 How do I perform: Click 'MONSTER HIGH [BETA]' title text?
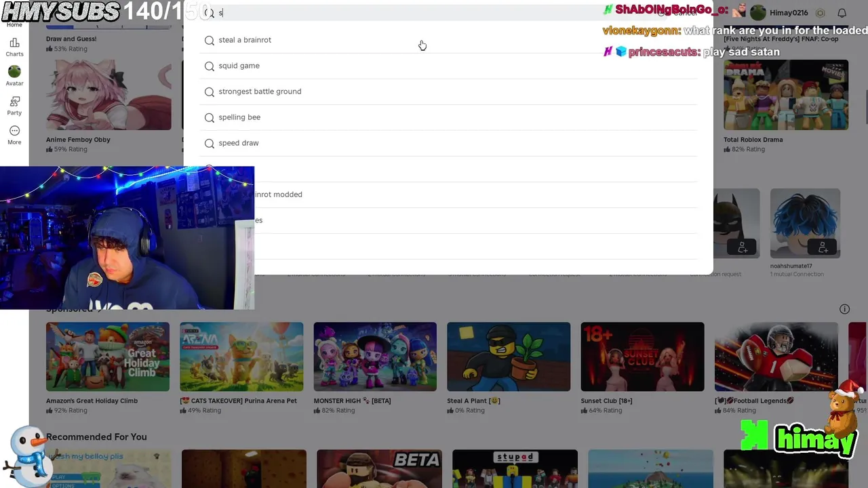coord(352,401)
